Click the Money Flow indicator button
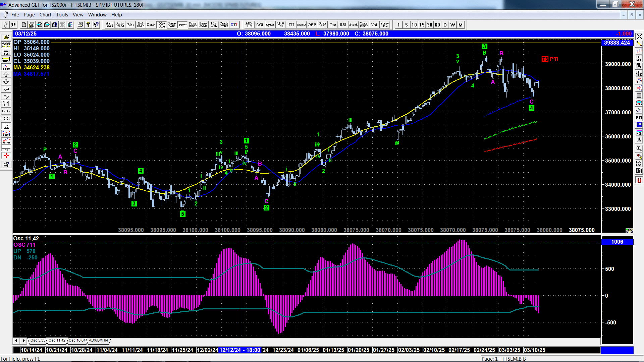Image resolution: width=644 pixels, height=362 pixels. [x=385, y=25]
